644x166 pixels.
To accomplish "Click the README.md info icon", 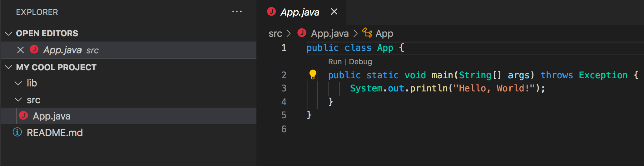I will [17, 132].
